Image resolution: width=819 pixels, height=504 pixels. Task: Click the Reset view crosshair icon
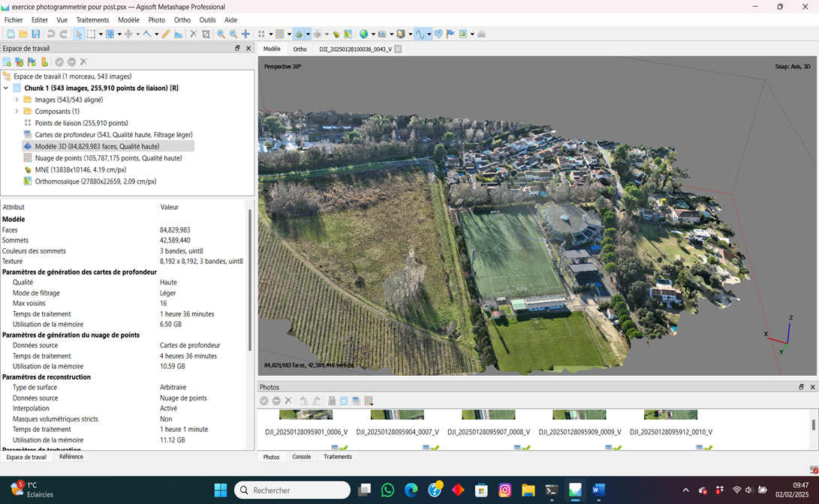(245, 34)
